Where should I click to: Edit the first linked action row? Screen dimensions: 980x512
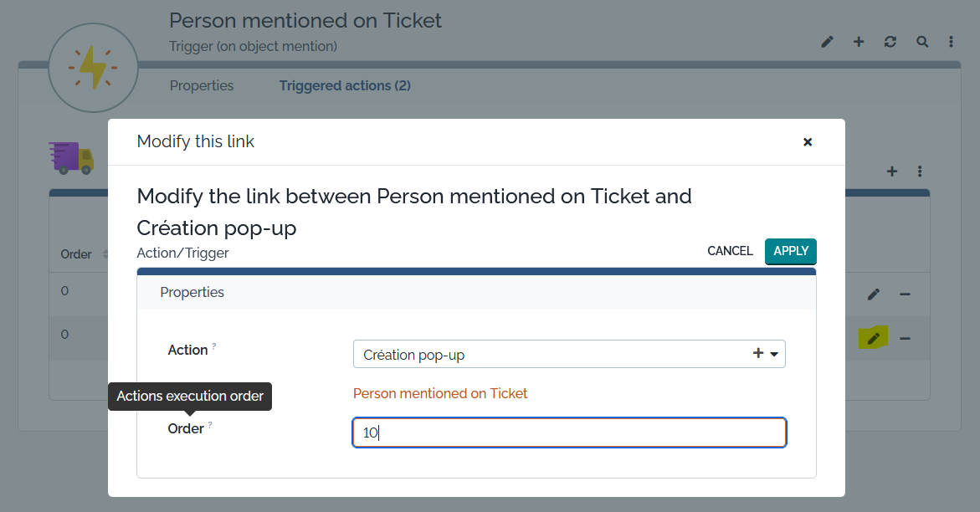click(874, 294)
